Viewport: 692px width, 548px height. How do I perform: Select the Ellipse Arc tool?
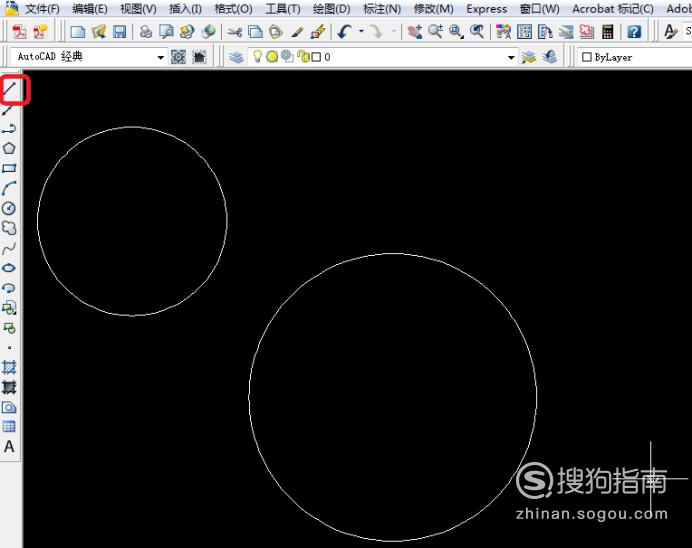tap(9, 288)
